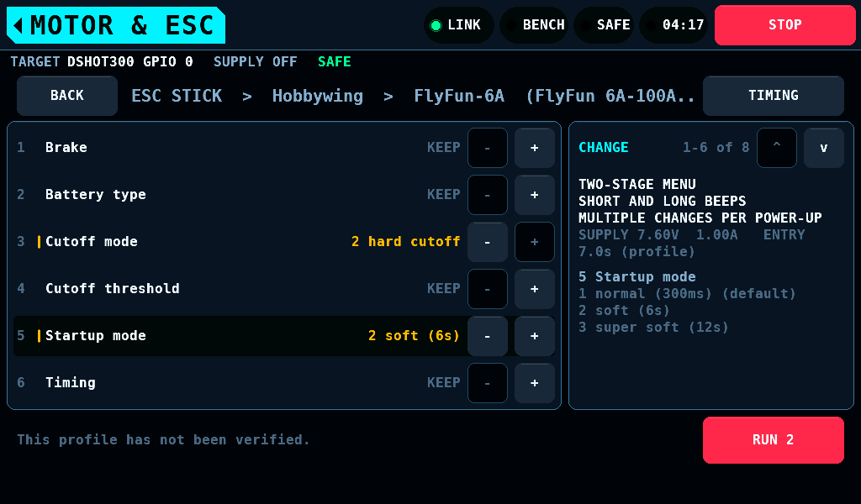Page up in the CHANGE list

click(776, 148)
